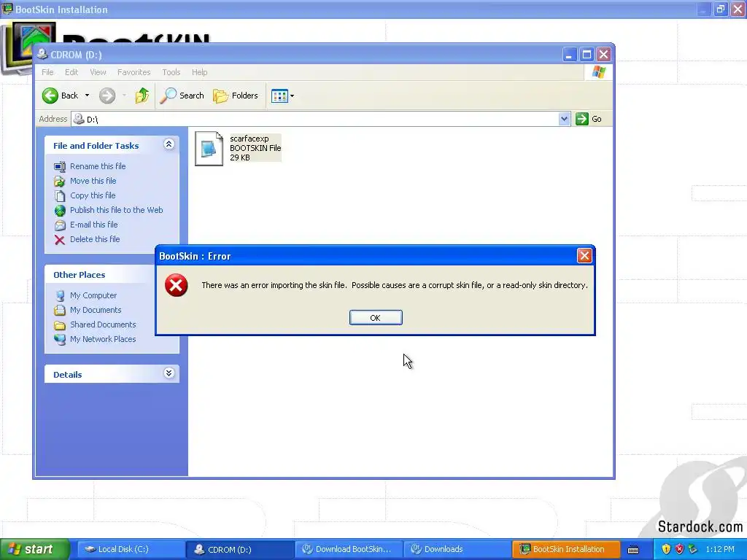This screenshot has height=560, width=747.
Task: Click the Go button
Action: click(x=589, y=119)
